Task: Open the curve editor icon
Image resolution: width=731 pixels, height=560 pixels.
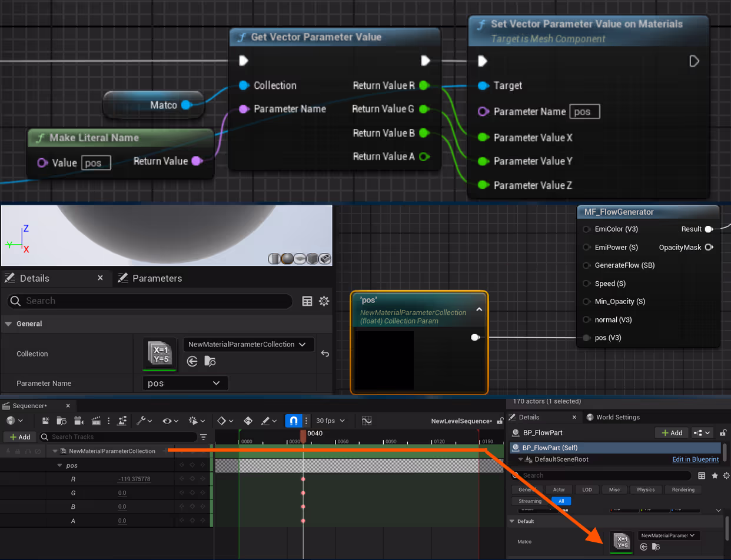Action: click(367, 421)
